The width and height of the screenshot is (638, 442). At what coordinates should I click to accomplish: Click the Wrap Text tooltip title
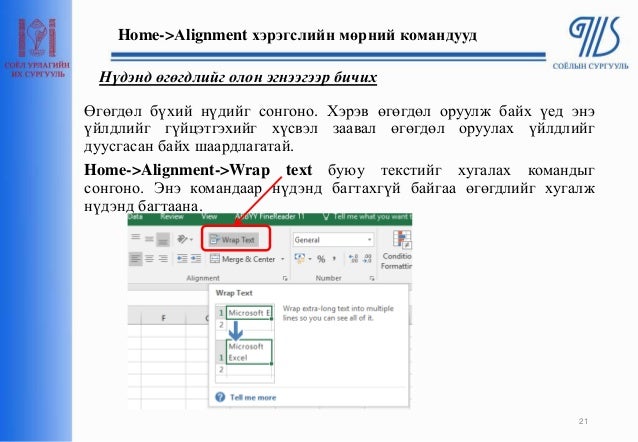[234, 293]
